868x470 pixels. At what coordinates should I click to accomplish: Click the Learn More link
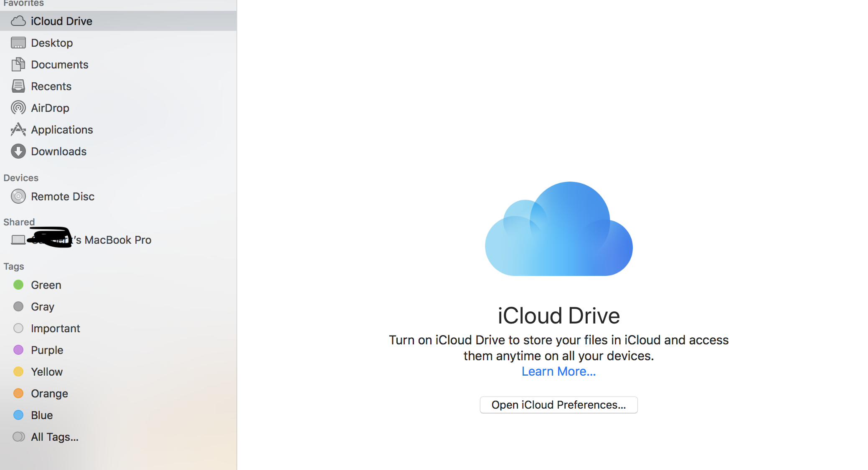click(558, 371)
